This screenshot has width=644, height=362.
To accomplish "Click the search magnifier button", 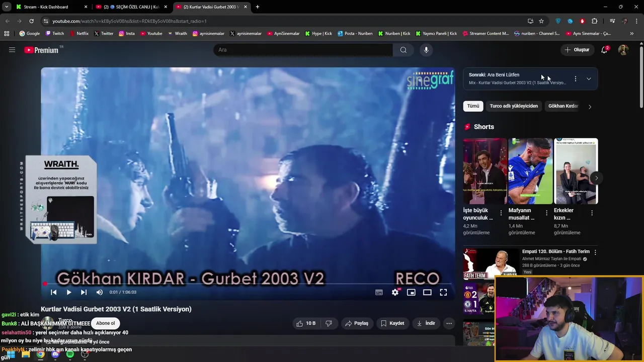I will pyautogui.click(x=404, y=50).
